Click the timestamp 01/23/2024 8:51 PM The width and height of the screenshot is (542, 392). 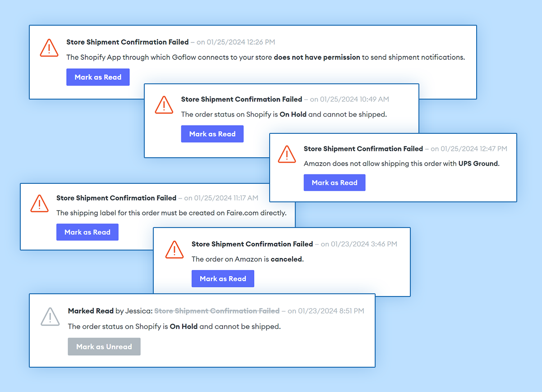331,311
